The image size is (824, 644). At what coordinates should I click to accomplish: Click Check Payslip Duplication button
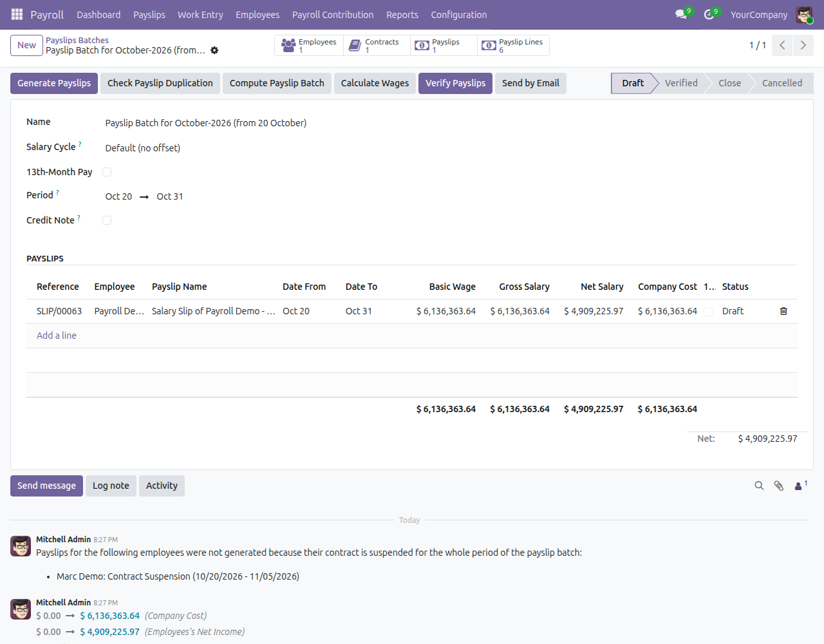click(160, 83)
